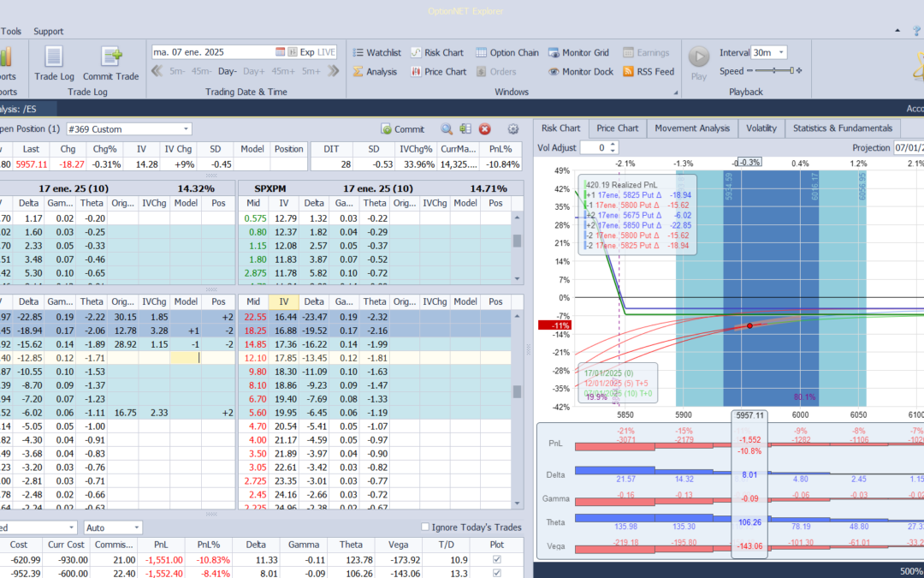Collapse the ribbon with the up arrow
This screenshot has width=924, height=578.
pos(897,31)
